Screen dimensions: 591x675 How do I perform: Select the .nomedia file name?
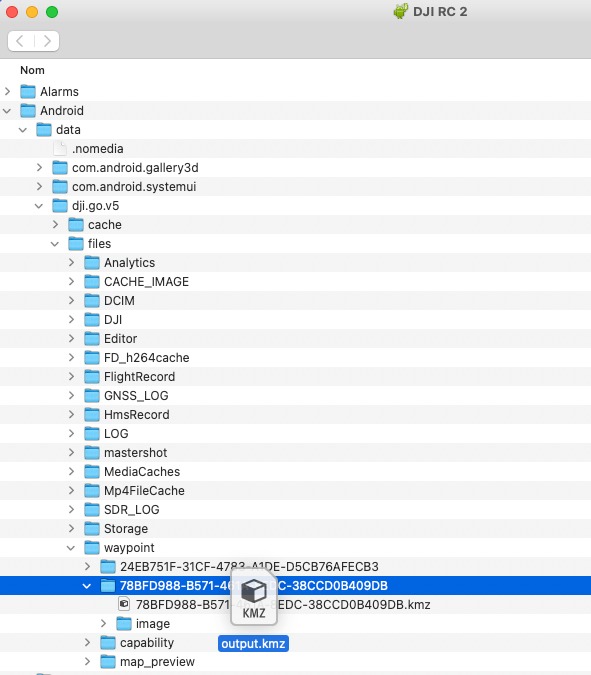(x=98, y=149)
